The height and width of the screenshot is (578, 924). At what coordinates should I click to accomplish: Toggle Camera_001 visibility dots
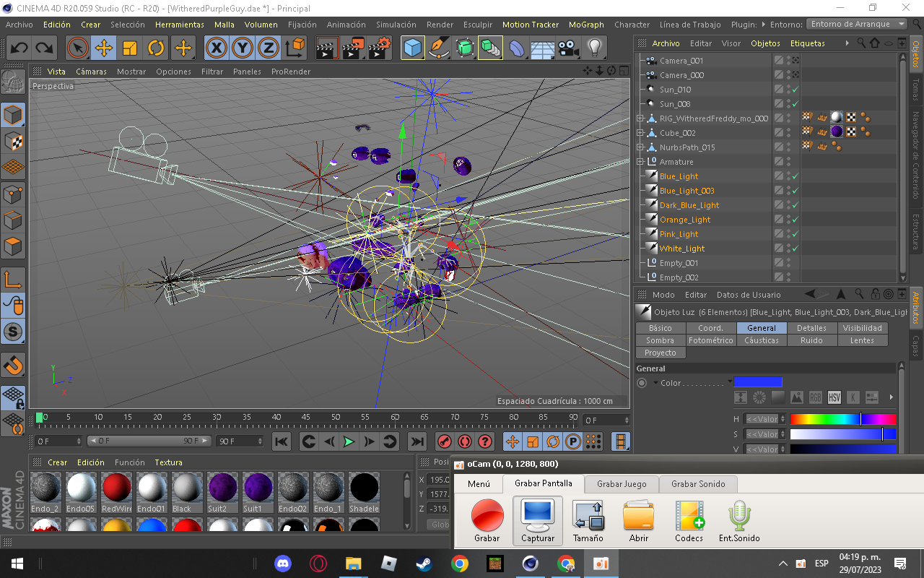pyautogui.click(x=788, y=61)
